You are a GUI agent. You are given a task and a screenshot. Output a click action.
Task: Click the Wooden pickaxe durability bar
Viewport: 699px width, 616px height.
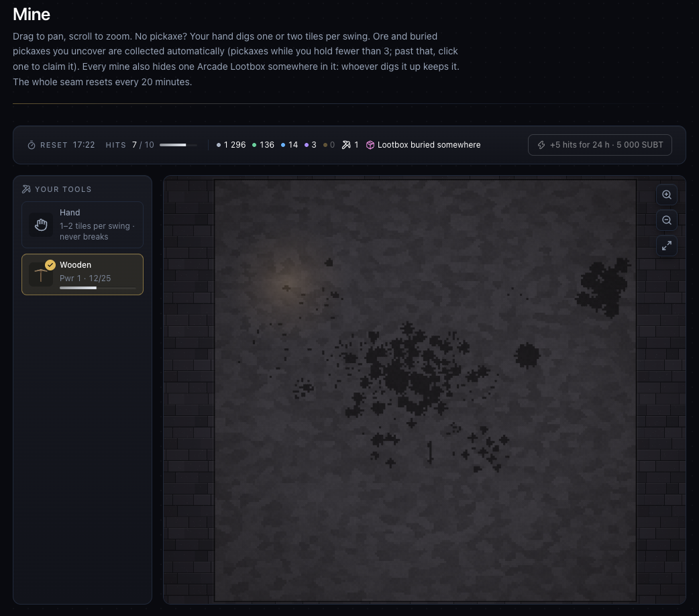tap(98, 288)
